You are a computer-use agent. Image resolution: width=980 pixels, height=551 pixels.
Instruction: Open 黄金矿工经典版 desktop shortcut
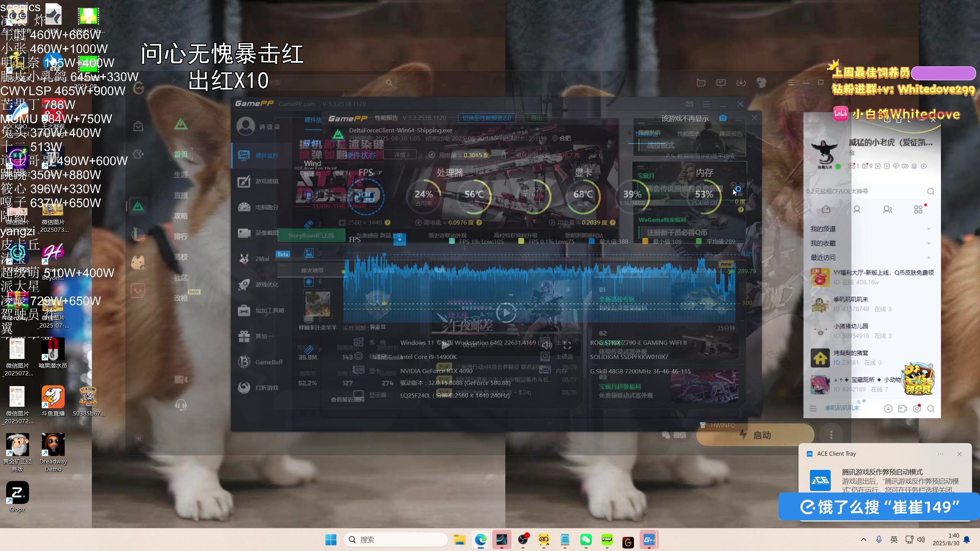(x=17, y=453)
